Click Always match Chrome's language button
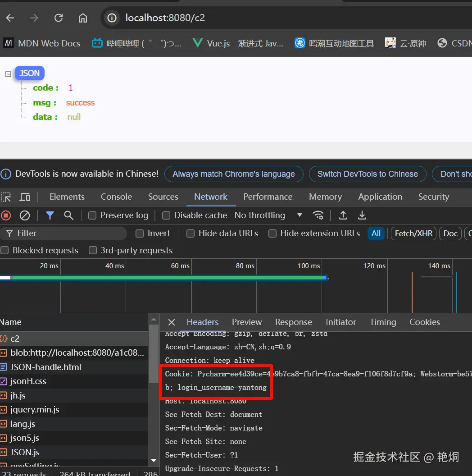The height and width of the screenshot is (476, 472). (234, 174)
